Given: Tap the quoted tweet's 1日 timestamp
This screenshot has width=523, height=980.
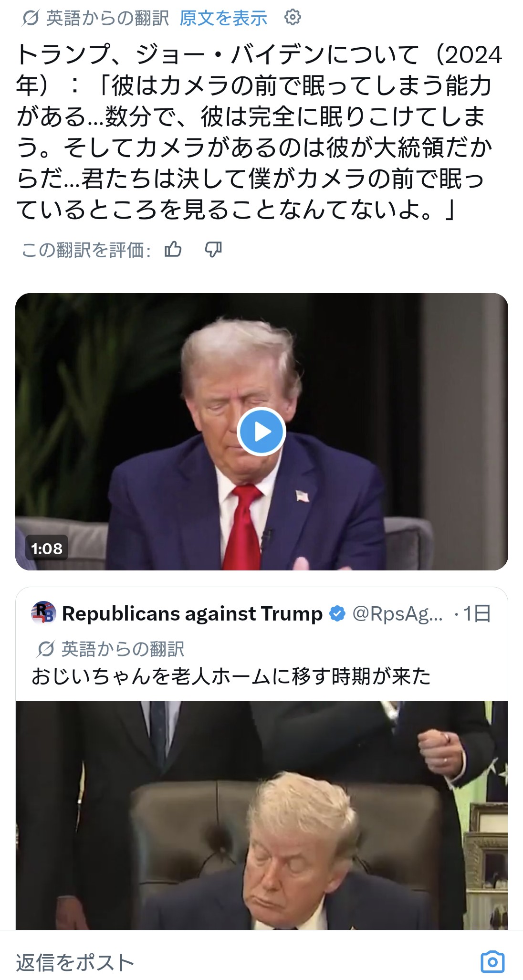Looking at the screenshot, I should 477,613.
